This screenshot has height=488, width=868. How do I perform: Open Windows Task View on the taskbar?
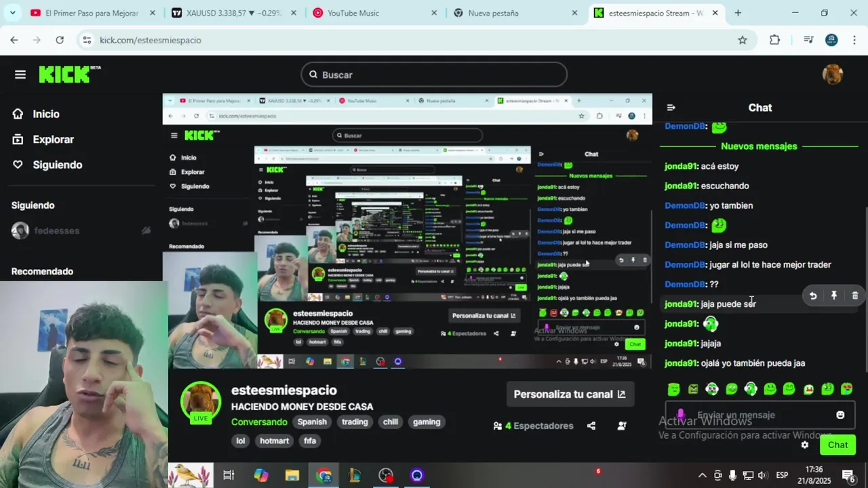pos(229,475)
